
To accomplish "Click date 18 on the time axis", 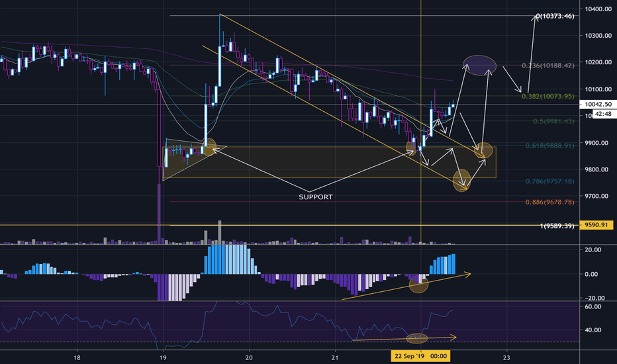I will pos(77,357).
